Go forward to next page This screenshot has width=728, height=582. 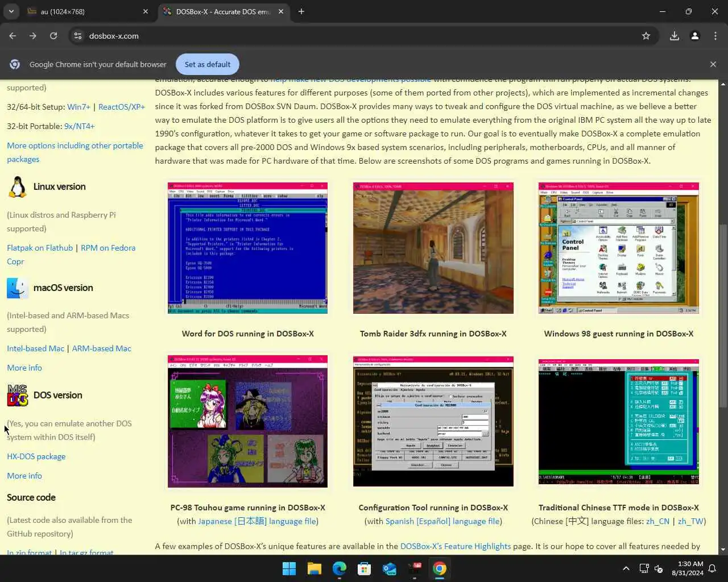pos(33,36)
